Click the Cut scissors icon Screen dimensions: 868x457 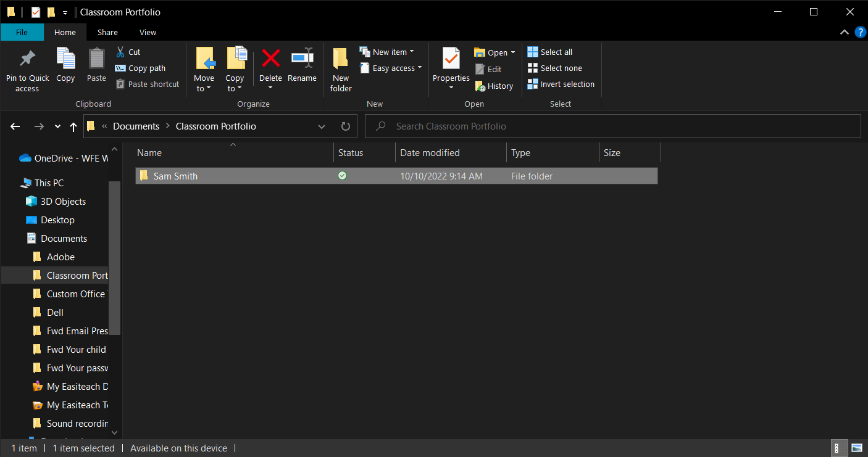pos(121,52)
